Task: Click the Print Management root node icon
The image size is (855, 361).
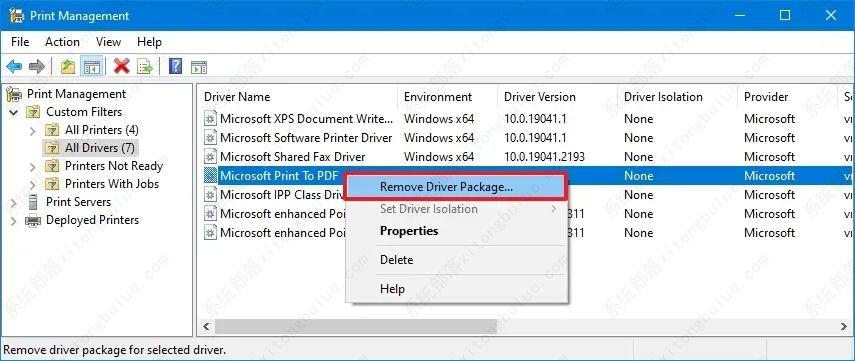Action: click(x=14, y=94)
